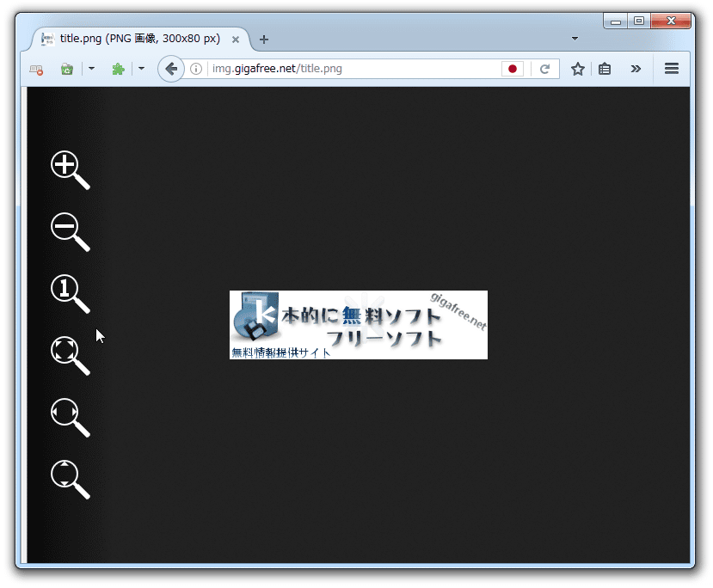This screenshot has width=713, height=588.
Task: Click the gigafree title.png image
Action: [359, 325]
